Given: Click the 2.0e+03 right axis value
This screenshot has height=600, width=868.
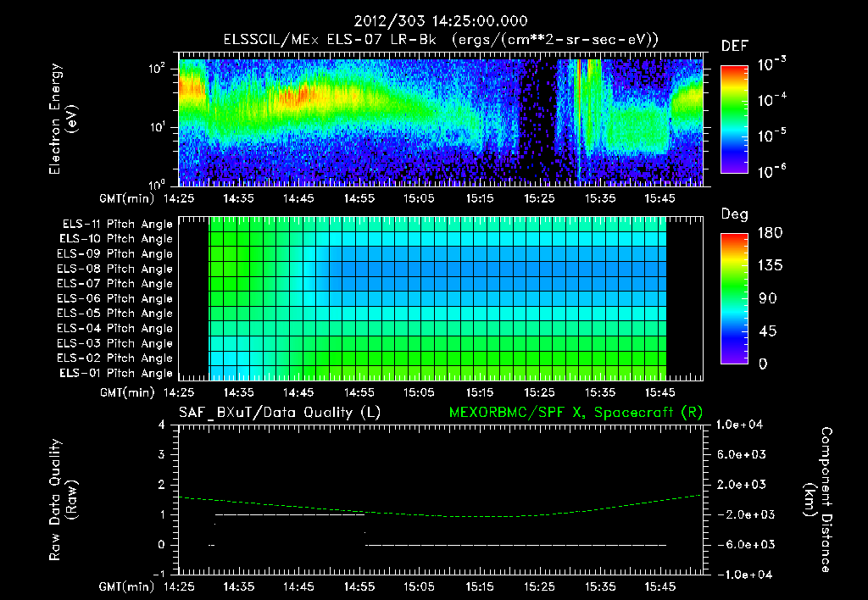Looking at the screenshot, I should click(742, 485).
